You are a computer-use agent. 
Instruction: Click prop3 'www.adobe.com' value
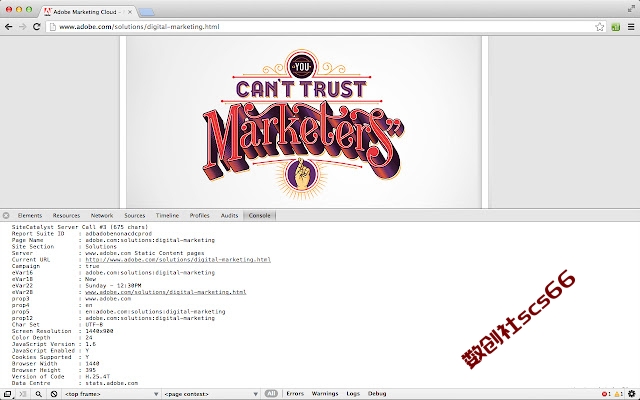click(108, 299)
